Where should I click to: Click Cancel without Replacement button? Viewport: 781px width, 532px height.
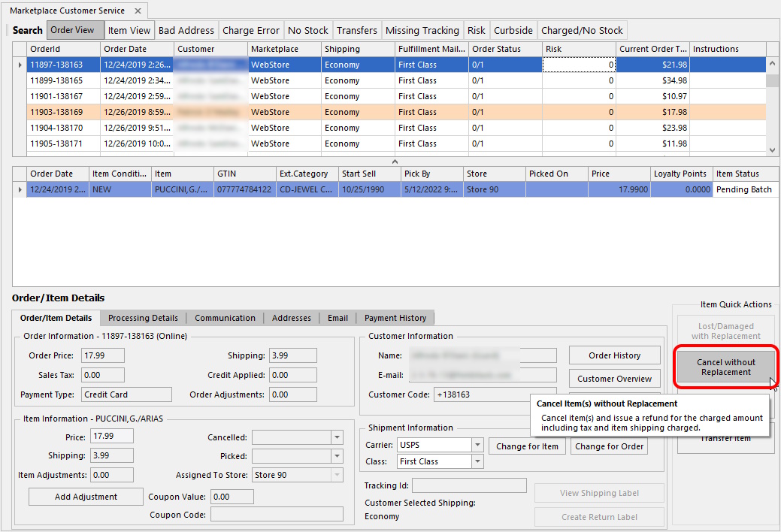(x=725, y=367)
